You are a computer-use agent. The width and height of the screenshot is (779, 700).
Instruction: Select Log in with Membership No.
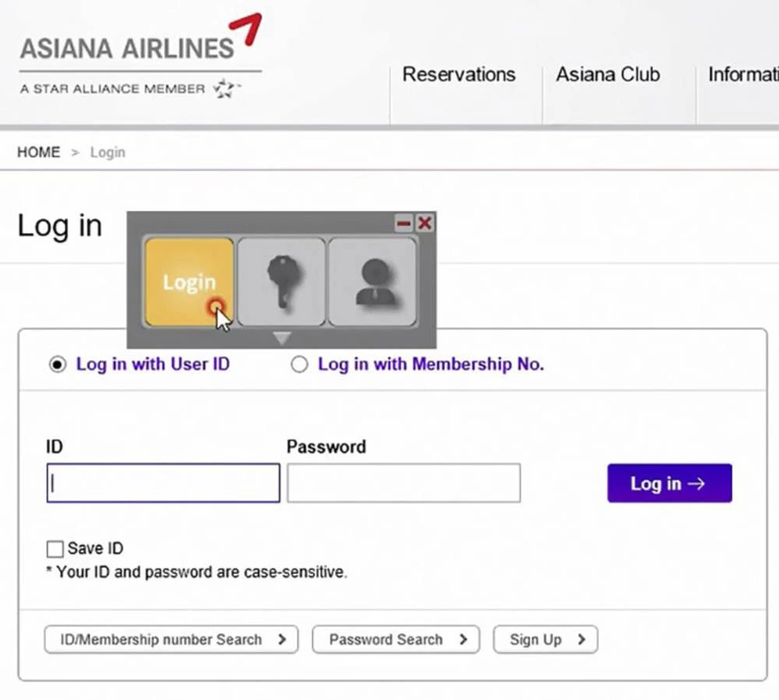(x=299, y=364)
